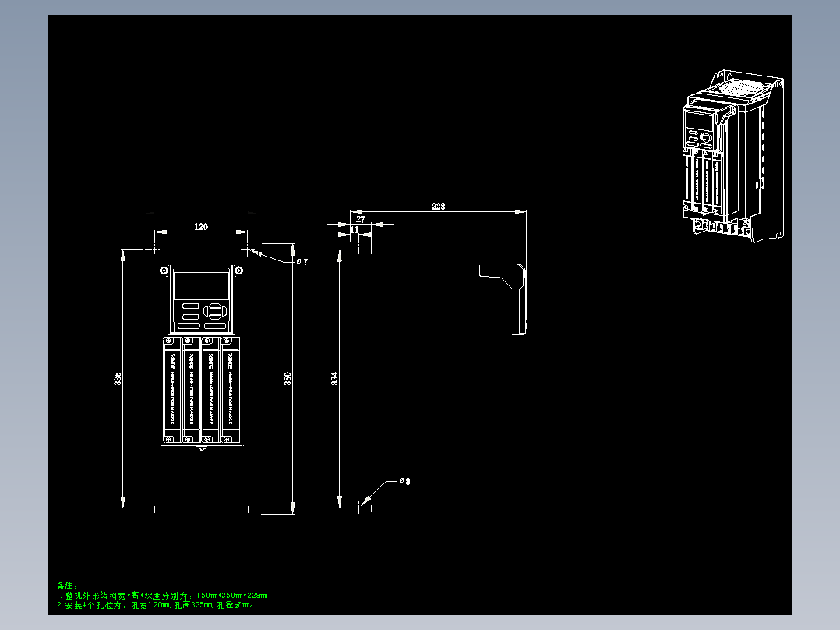Click the 228 depth dimension value
Image resolution: width=840 pixels, height=630 pixels.
tap(438, 207)
